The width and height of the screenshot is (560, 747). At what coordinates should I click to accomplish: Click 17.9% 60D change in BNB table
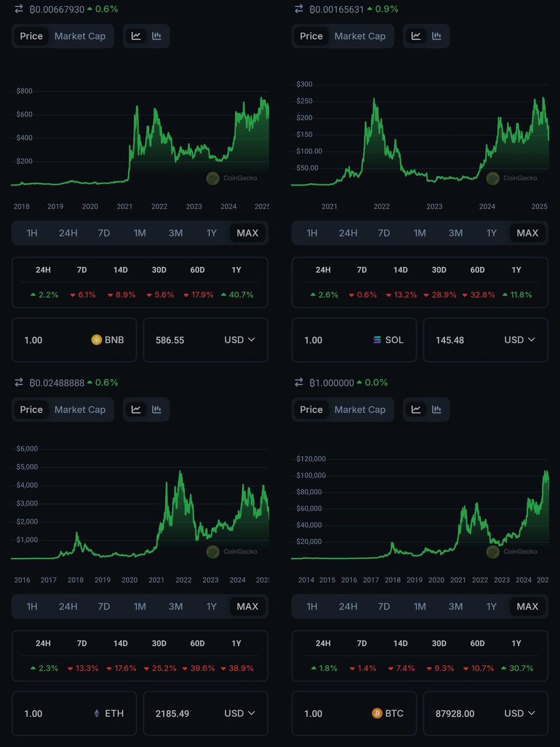click(198, 295)
